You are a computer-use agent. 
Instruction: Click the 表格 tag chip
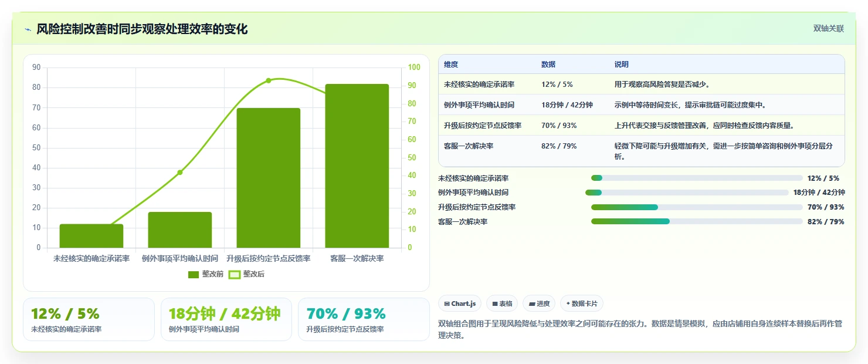502,304
